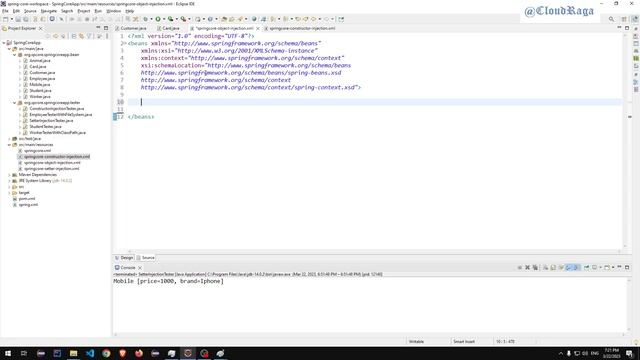Click the Collapse All icon in Project Explorer
This screenshot has height=360, width=640.
[74, 36]
